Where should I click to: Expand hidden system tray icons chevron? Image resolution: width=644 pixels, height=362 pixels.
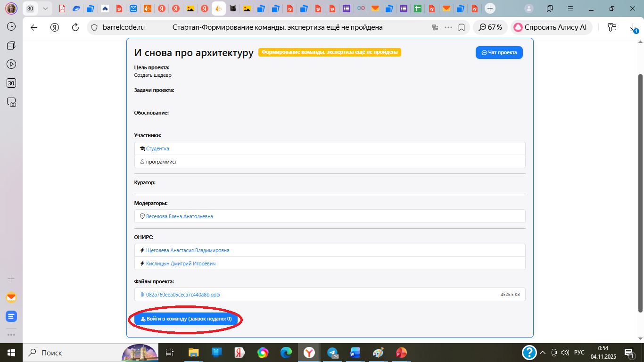click(543, 353)
